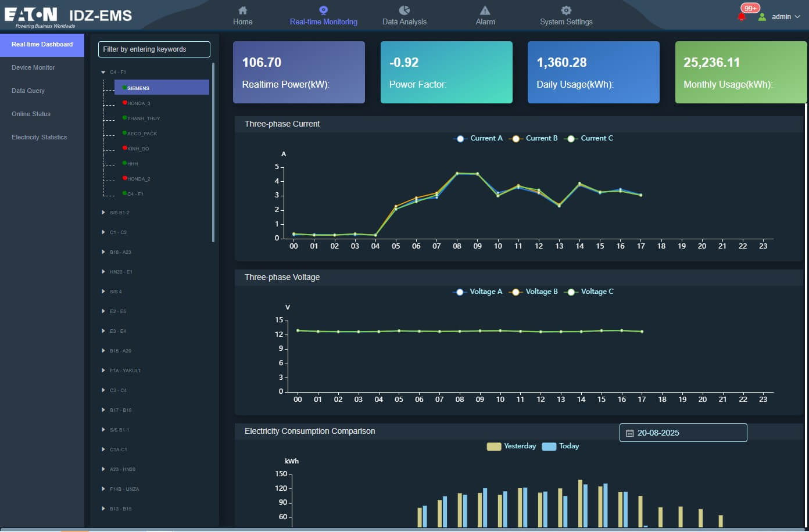Click the red status dot beside HONDA_3

[125, 103]
